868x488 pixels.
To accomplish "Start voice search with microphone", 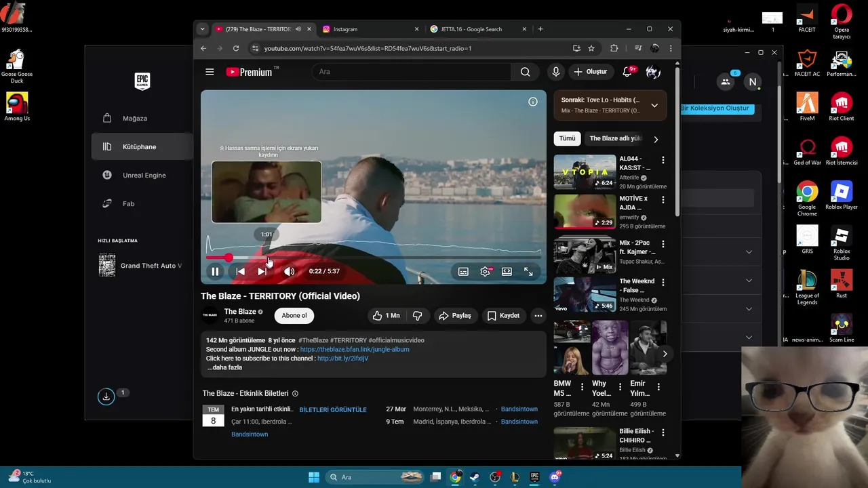I will [556, 72].
